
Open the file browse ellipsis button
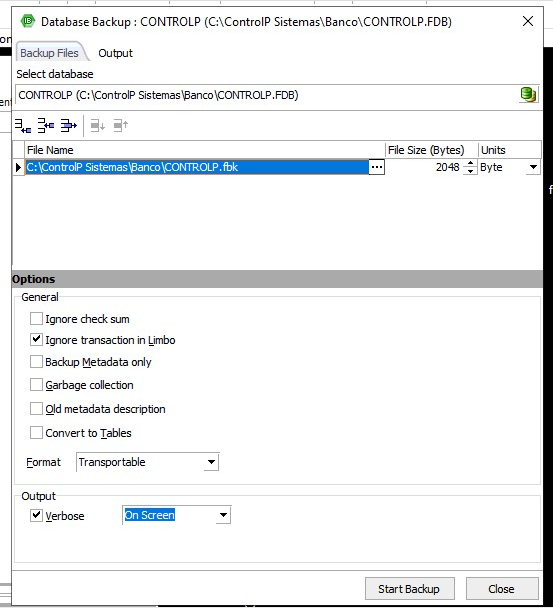click(376, 167)
